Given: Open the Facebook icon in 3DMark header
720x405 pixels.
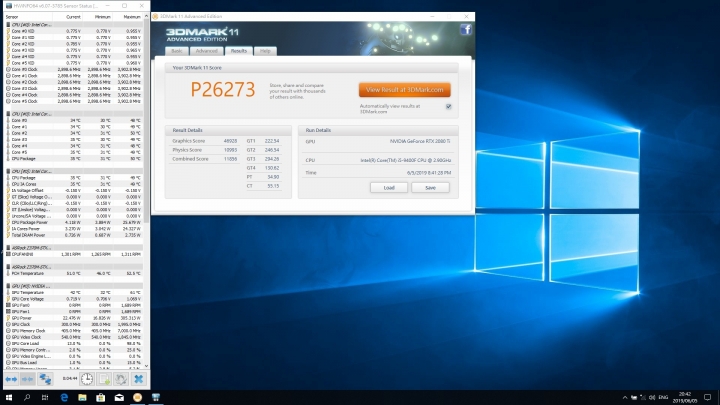Looking at the screenshot, I should click(466, 30).
